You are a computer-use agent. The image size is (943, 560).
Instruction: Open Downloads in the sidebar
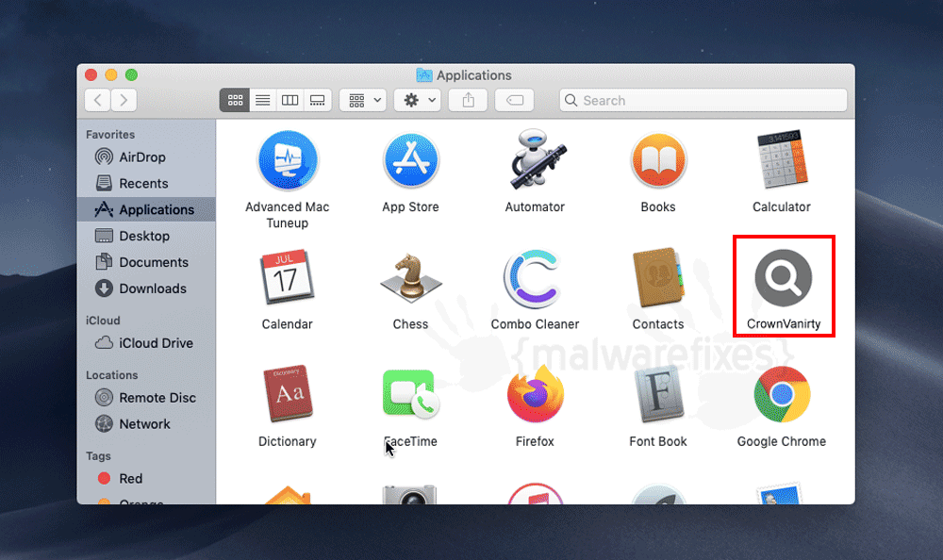[x=146, y=288]
